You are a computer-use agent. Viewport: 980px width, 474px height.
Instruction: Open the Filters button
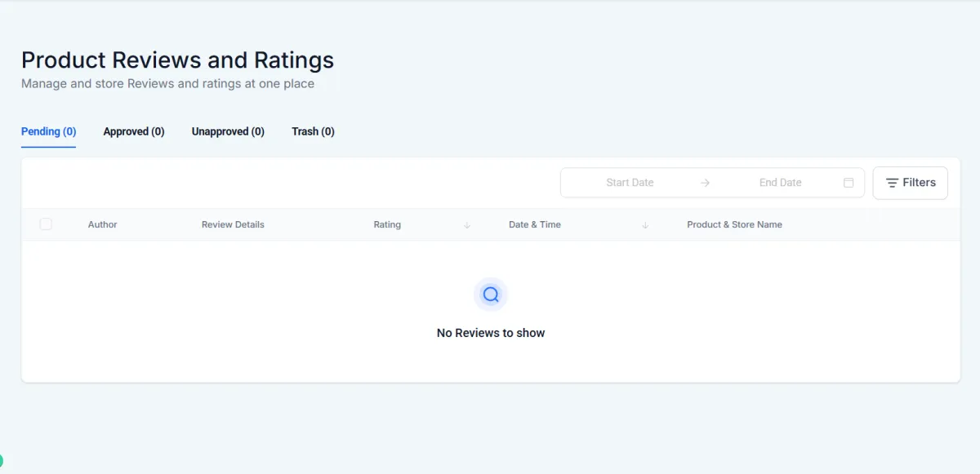coord(911,183)
